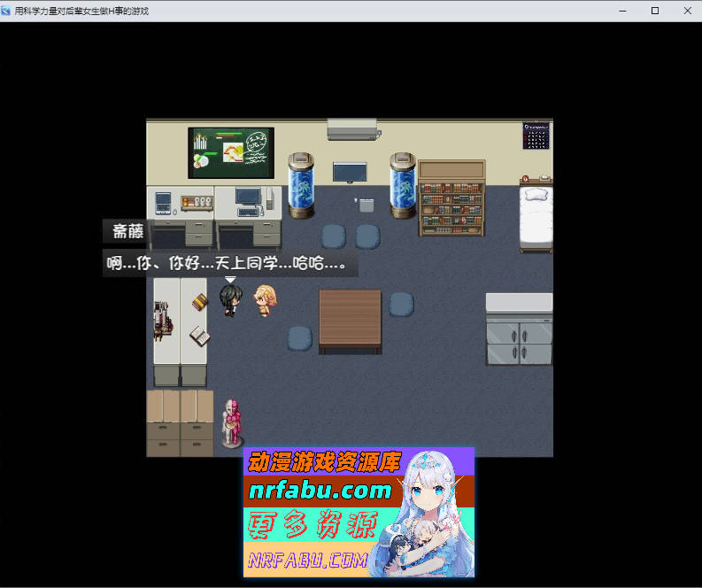This screenshot has width=702, height=588.
Task: Click the game app icon in title bar
Action: point(7,11)
